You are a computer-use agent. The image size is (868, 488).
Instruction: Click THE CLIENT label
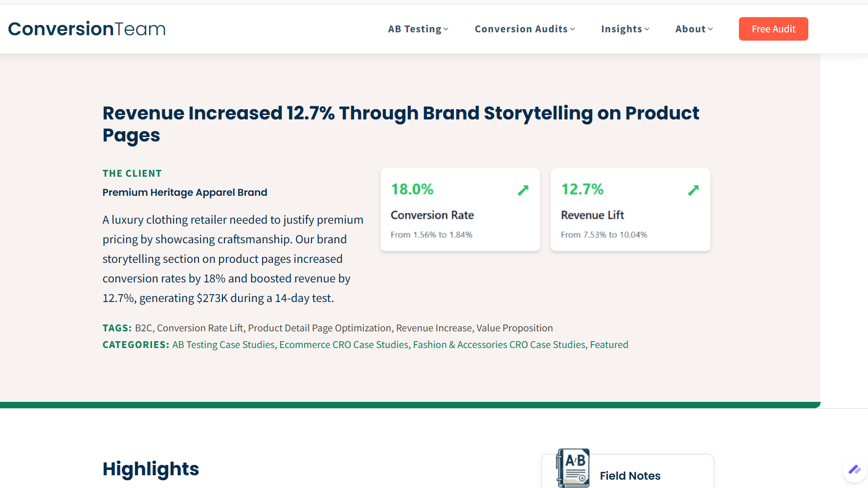pyautogui.click(x=132, y=173)
